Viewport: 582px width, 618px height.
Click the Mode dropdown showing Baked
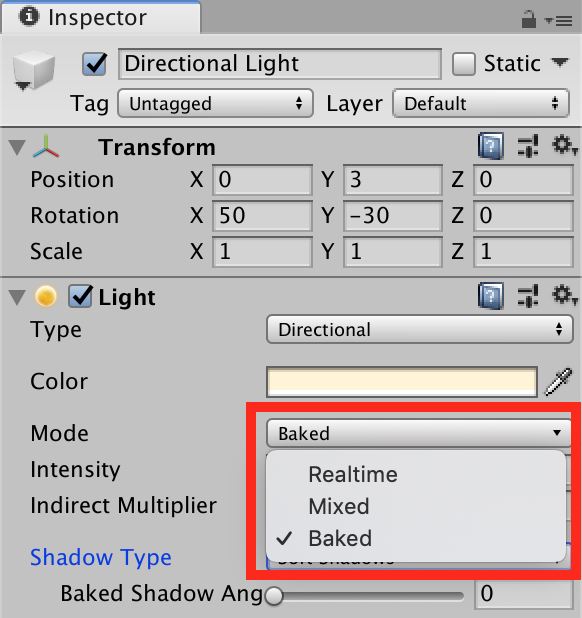coord(418,433)
